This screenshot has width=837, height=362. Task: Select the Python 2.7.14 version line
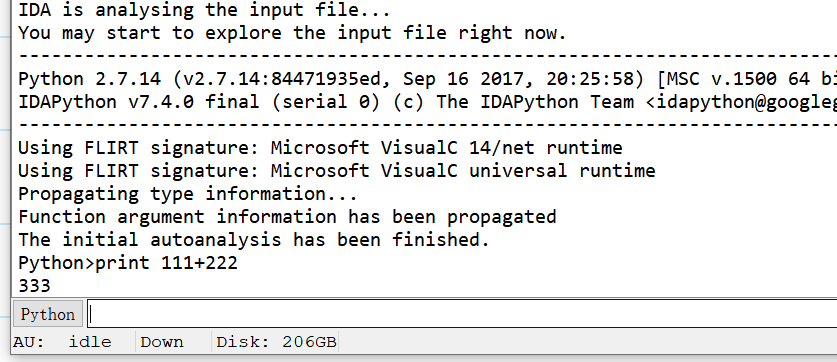[x=427, y=79]
